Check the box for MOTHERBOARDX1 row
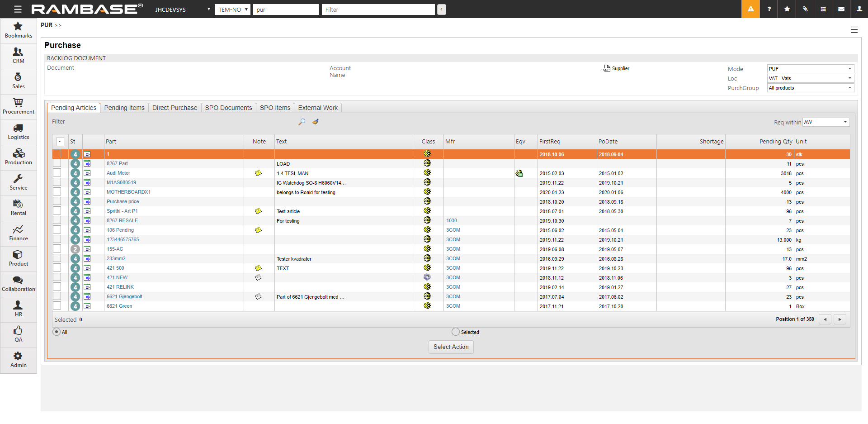This screenshot has height=424, width=868. [57, 192]
